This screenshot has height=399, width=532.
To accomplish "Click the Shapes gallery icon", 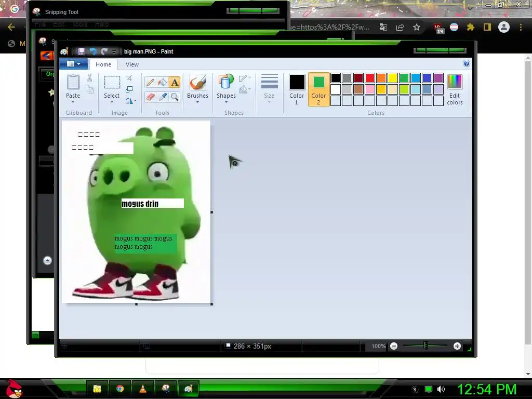I will tap(226, 82).
